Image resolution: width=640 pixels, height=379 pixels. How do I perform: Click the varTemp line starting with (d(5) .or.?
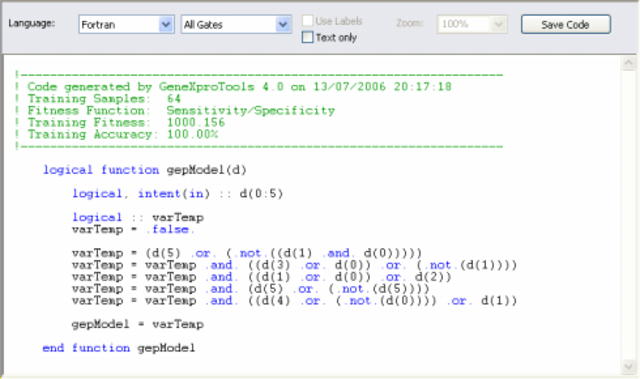pyautogui.click(x=247, y=253)
